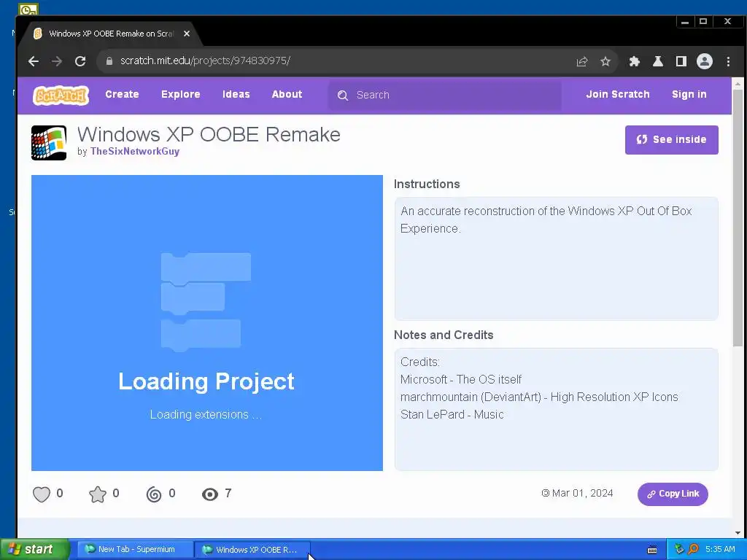Screen dimensions: 747x560
Task: Toggle the browser side panel icon
Action: [681, 61]
